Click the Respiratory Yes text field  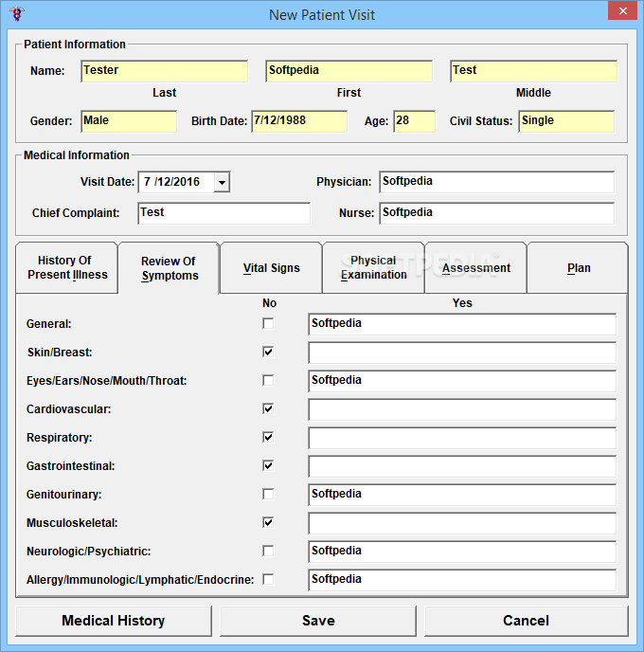(x=462, y=438)
